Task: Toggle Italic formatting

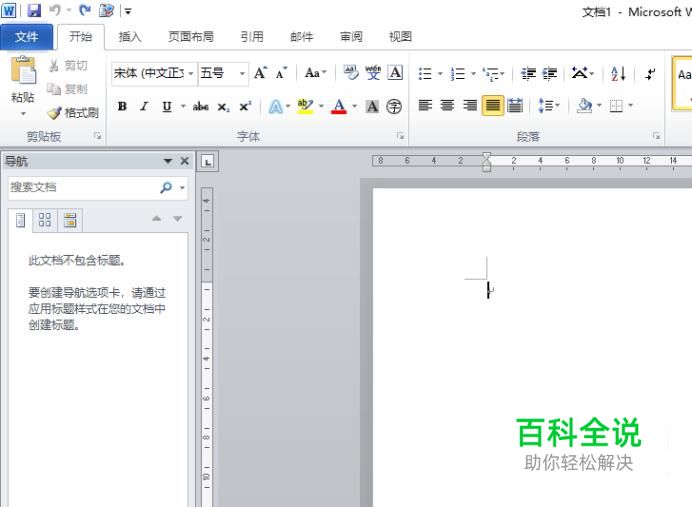Action: click(x=144, y=106)
